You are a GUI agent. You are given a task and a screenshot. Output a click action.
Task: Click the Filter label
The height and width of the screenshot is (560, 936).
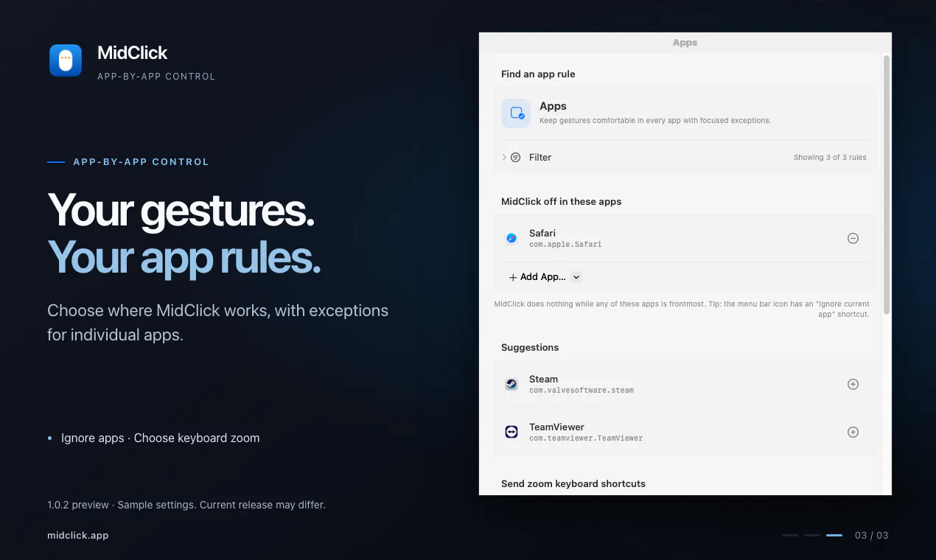(540, 157)
